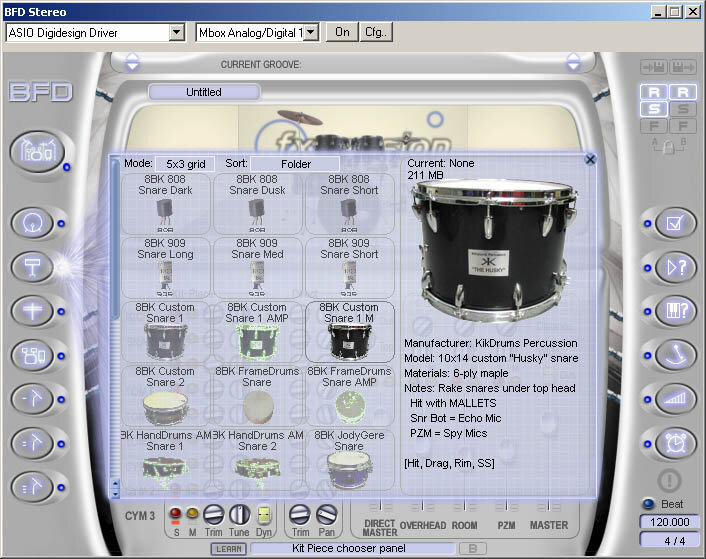
Task: Open the full drum kit selector icon
Action: point(37,152)
